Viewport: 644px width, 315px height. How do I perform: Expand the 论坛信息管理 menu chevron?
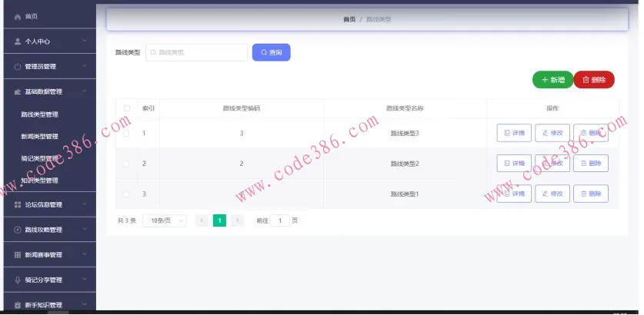coord(84,204)
